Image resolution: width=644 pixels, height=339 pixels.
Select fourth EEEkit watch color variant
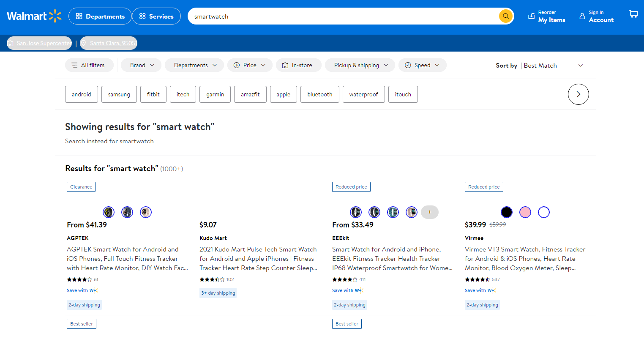point(412,212)
